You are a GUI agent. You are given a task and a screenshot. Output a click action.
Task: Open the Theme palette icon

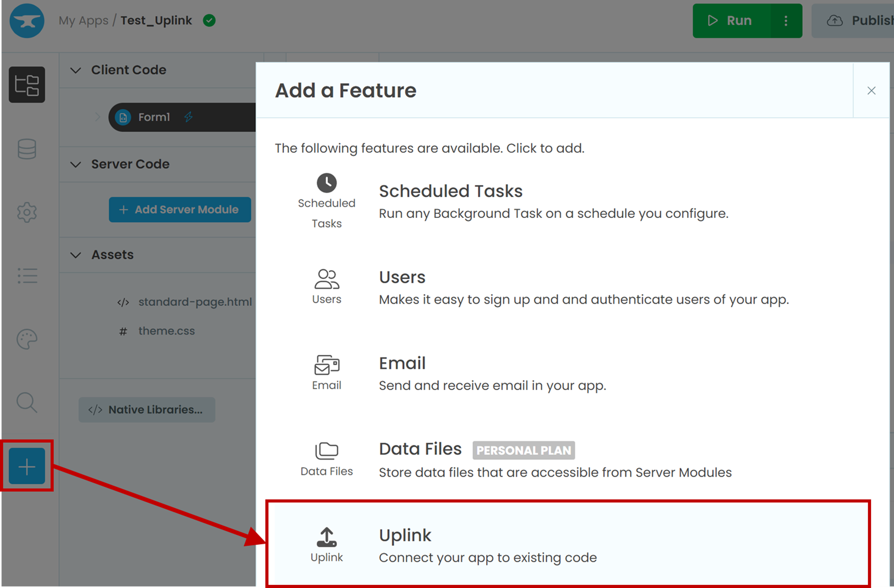(x=27, y=339)
